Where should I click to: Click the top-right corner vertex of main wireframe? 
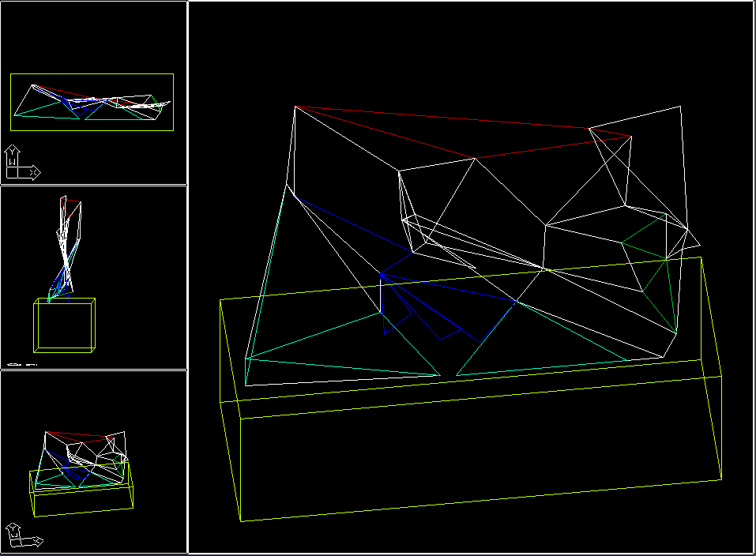[680, 106]
